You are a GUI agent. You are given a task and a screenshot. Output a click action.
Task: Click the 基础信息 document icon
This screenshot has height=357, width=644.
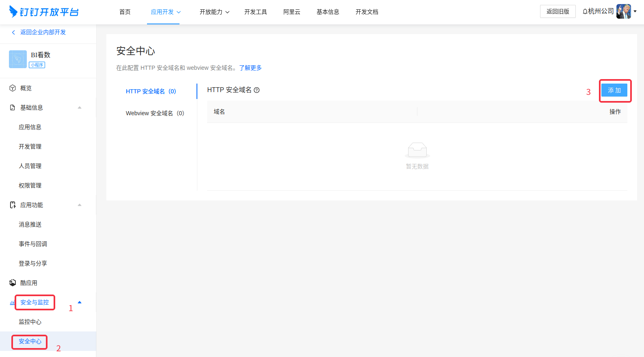[13, 108]
